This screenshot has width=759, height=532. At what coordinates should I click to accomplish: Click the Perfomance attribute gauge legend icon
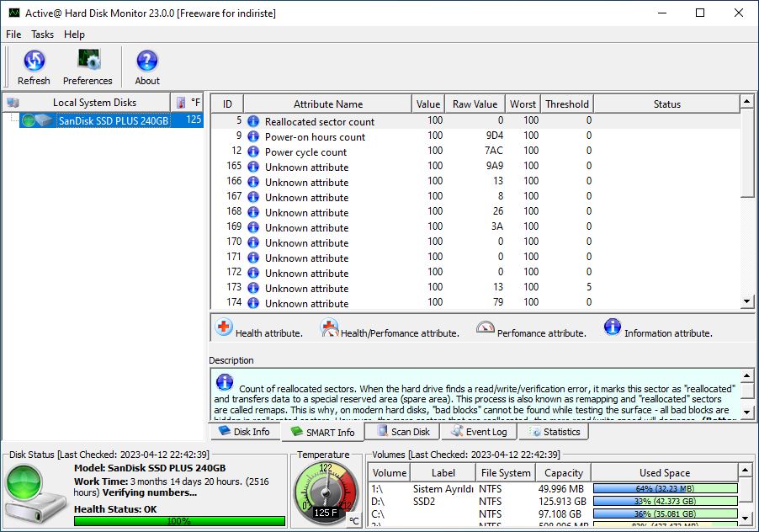485,327
